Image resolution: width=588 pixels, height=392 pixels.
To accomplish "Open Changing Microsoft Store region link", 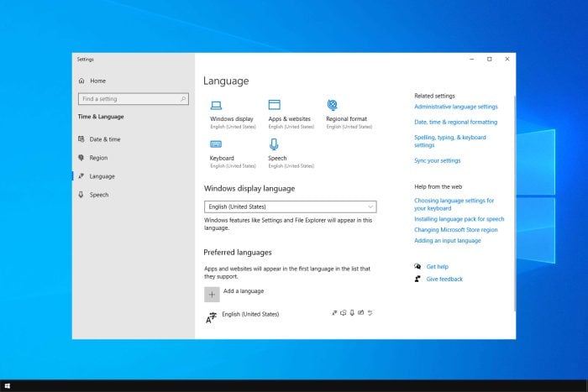I will tap(455, 230).
